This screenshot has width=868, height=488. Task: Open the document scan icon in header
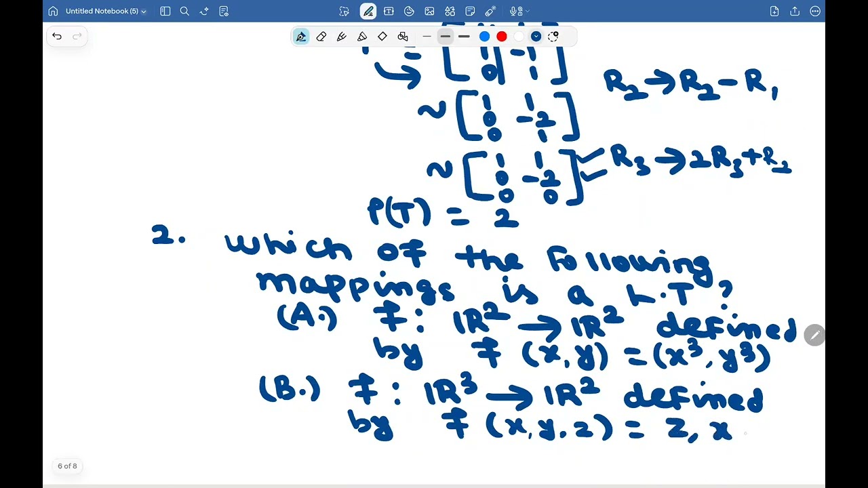click(x=224, y=11)
